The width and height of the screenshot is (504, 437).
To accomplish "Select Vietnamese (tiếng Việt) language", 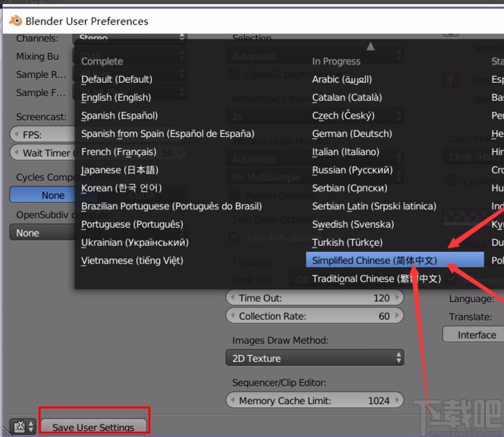I will coord(132,260).
